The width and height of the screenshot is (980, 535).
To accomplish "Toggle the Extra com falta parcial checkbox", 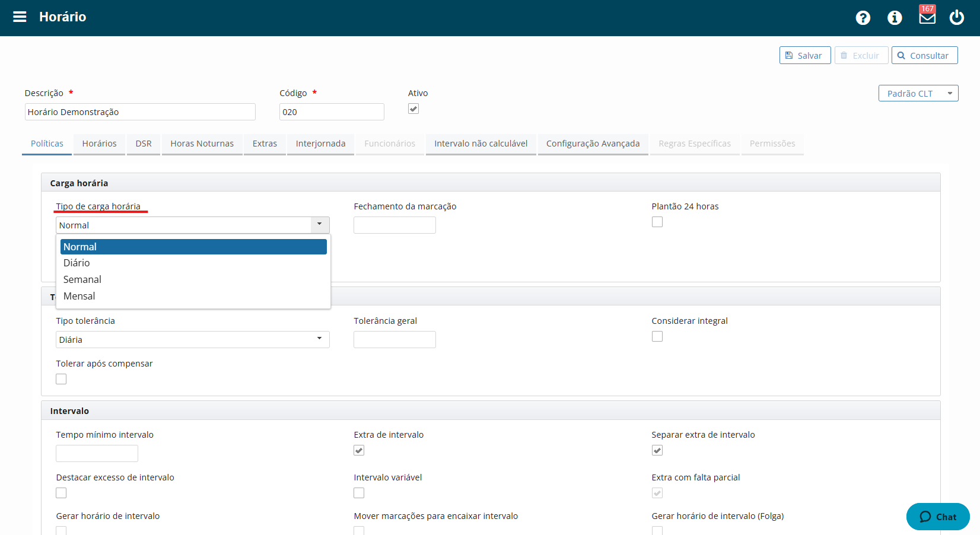I will click(657, 493).
